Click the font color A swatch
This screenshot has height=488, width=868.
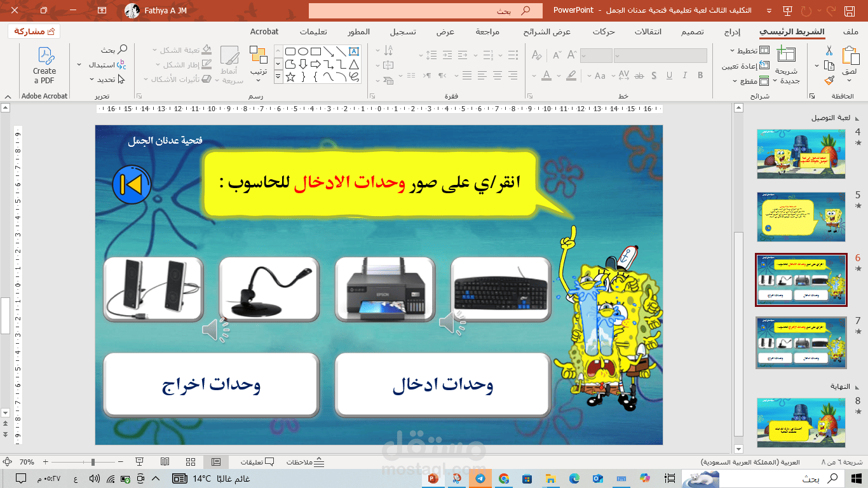(x=546, y=76)
